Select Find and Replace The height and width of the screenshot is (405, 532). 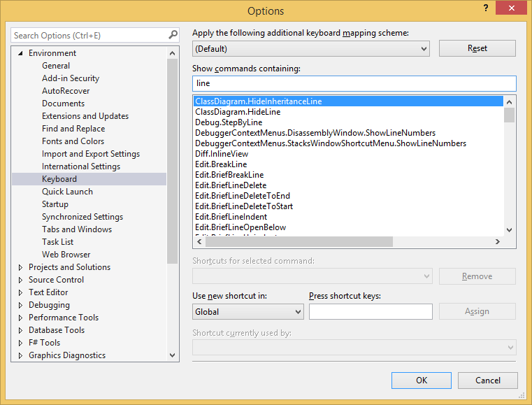[73, 128]
